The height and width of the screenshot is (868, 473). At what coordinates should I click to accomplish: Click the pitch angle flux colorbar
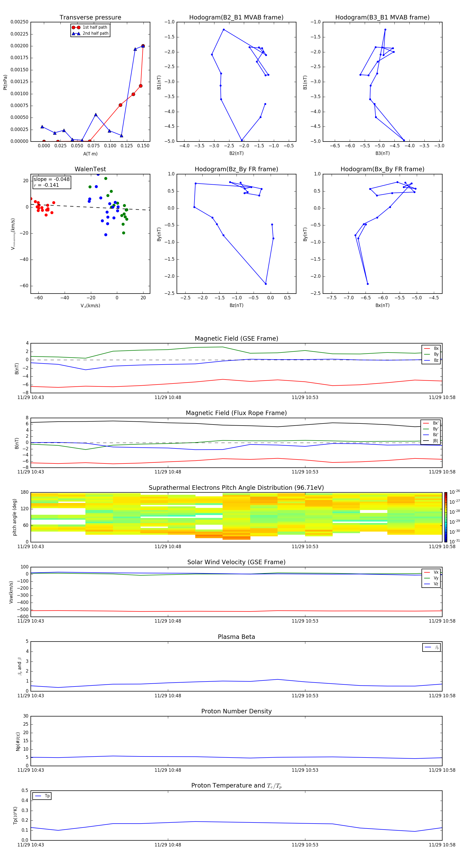click(446, 517)
